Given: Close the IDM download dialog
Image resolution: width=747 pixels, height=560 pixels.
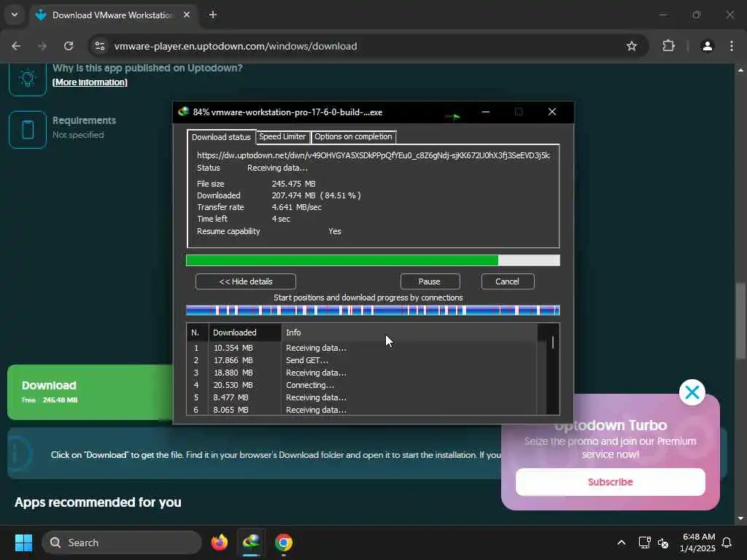Looking at the screenshot, I should [552, 112].
